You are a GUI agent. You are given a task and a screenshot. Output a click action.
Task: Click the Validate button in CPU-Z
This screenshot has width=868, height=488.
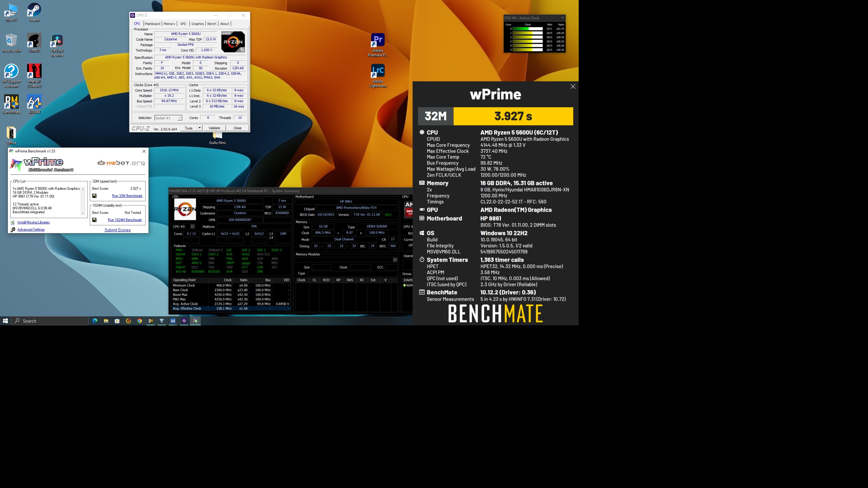pos(214,128)
